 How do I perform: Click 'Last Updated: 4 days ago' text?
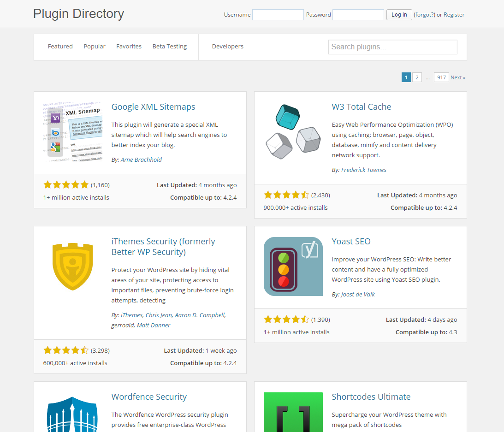(x=421, y=320)
